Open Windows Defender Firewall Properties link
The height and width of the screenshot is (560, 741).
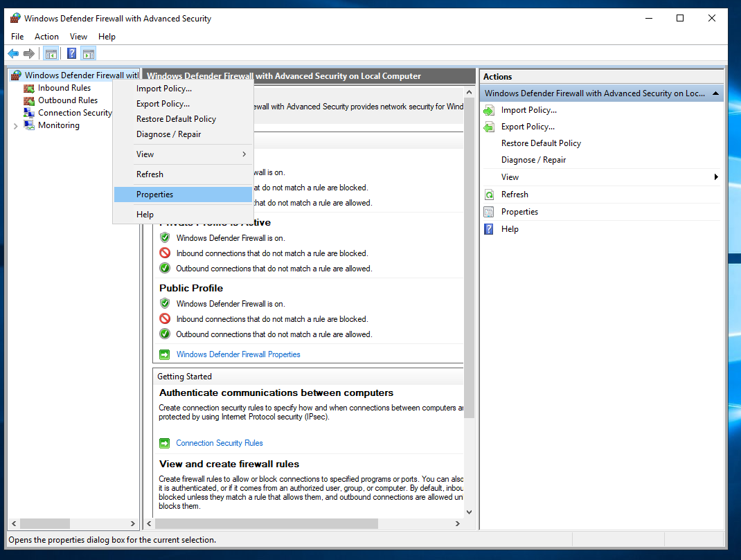click(238, 354)
